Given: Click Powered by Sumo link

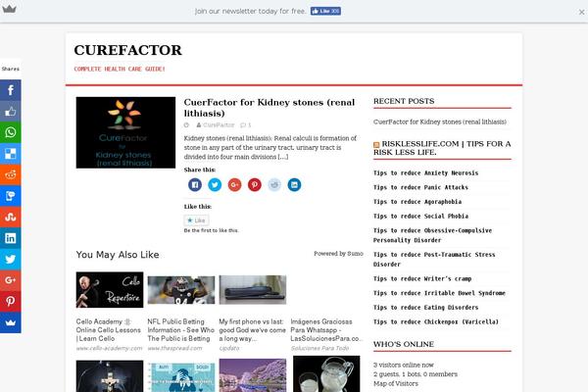Looking at the screenshot, I should [x=338, y=254].
